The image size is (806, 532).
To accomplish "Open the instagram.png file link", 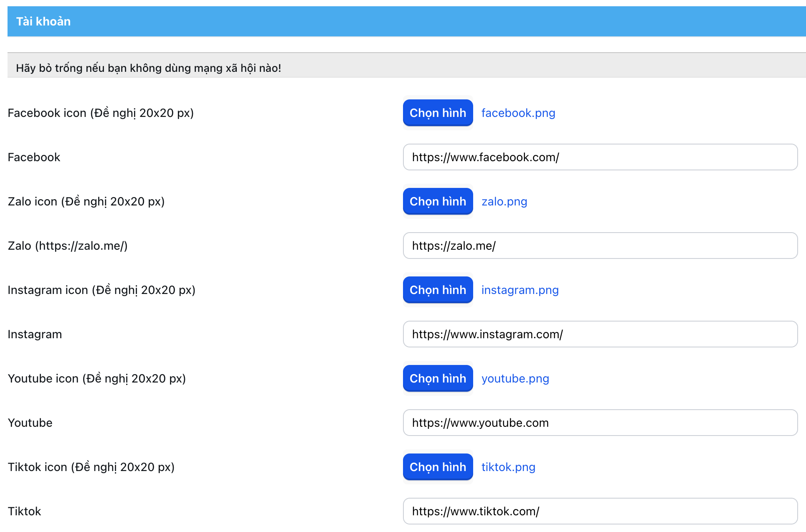I will (x=520, y=290).
